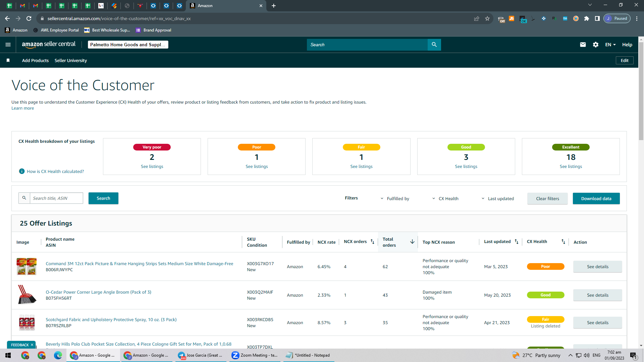Bookmark this page with the star icon
This screenshot has height=362, width=644.
point(487,18)
